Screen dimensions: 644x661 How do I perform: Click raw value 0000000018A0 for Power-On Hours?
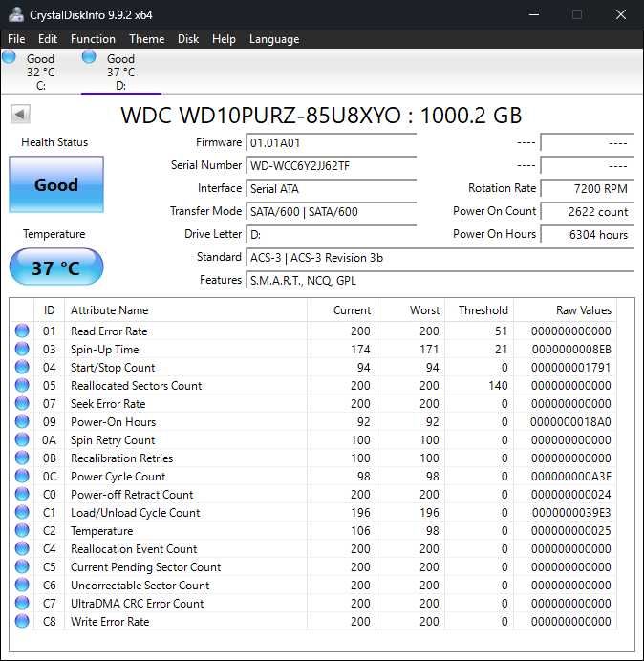(570, 421)
